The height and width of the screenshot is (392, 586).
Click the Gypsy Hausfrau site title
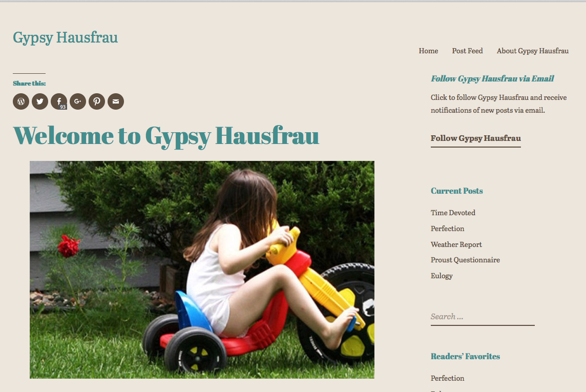click(x=66, y=38)
